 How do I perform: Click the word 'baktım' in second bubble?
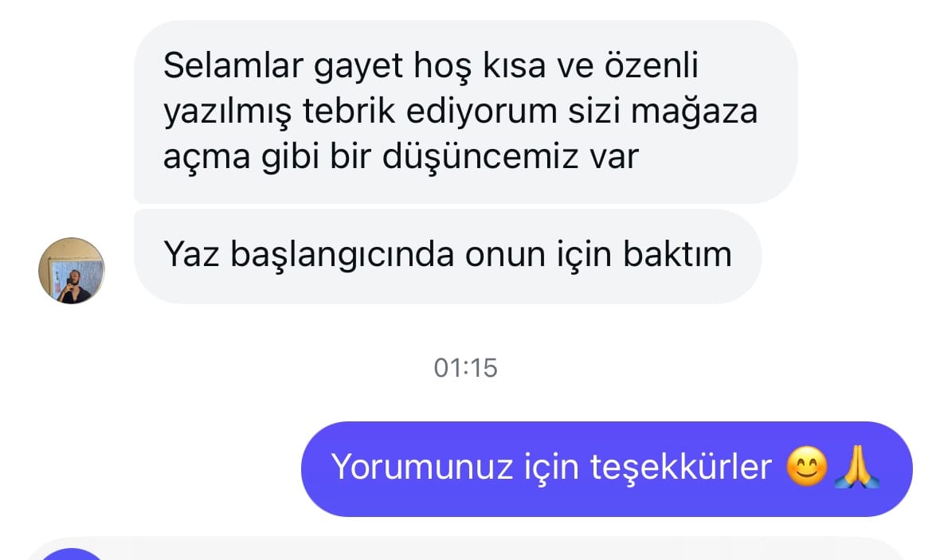tap(677, 254)
